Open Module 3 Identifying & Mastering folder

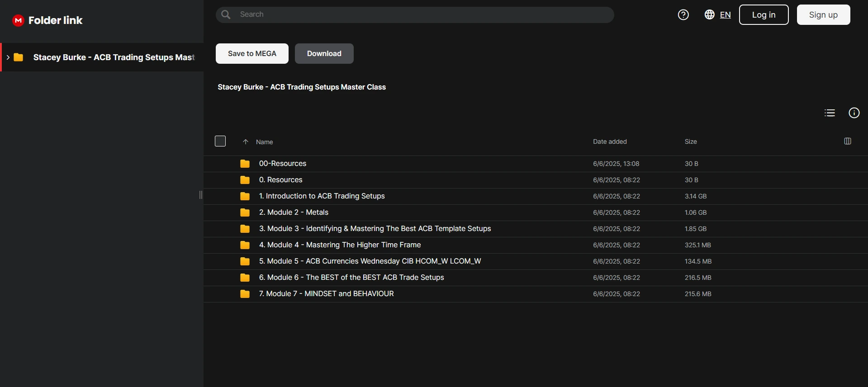[x=375, y=229]
